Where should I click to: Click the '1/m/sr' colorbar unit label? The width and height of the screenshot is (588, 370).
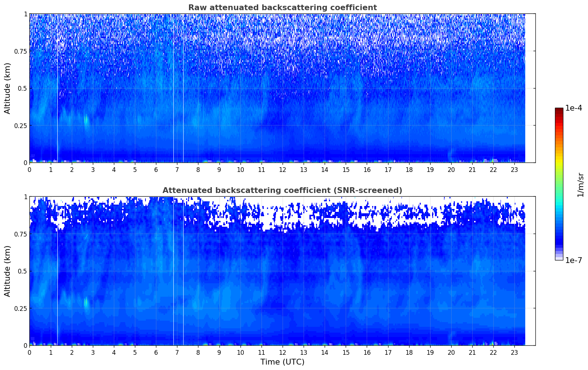(580, 184)
